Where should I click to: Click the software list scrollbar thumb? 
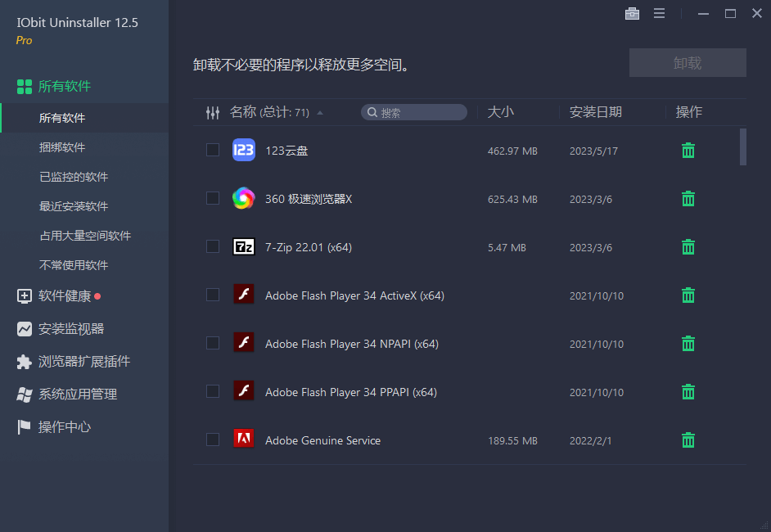pyautogui.click(x=743, y=147)
